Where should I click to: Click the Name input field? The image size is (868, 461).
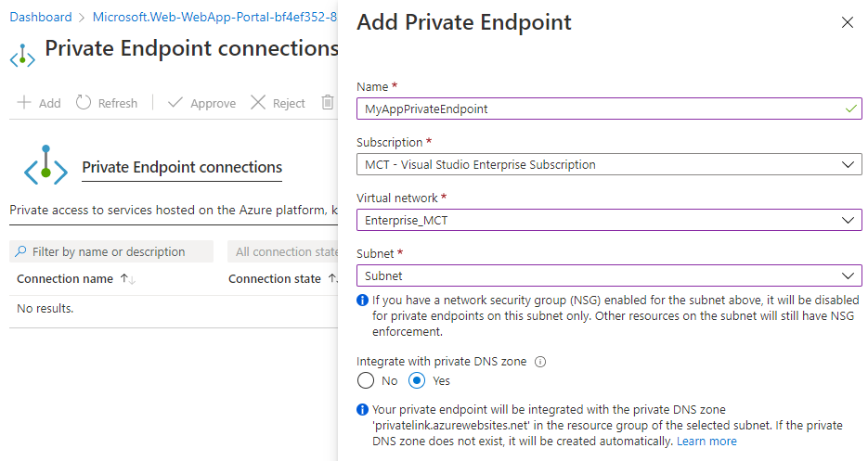click(x=599, y=109)
